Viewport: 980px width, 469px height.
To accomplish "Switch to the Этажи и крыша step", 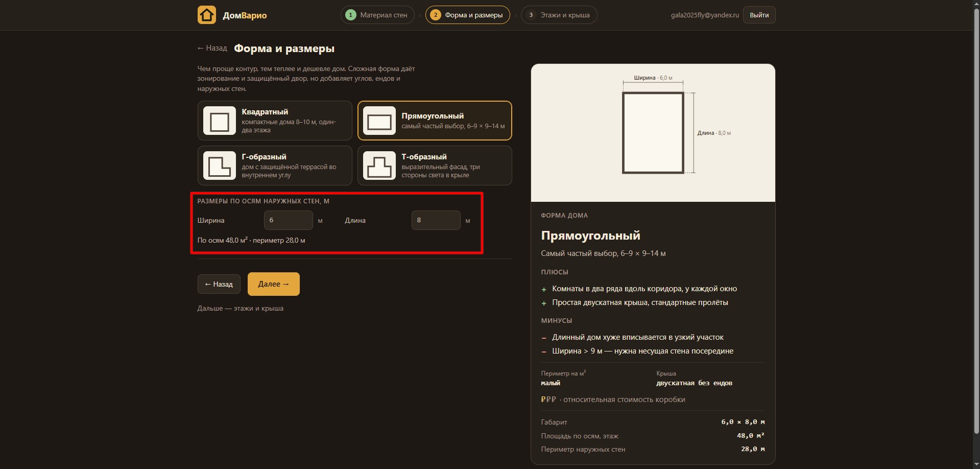I will (559, 15).
